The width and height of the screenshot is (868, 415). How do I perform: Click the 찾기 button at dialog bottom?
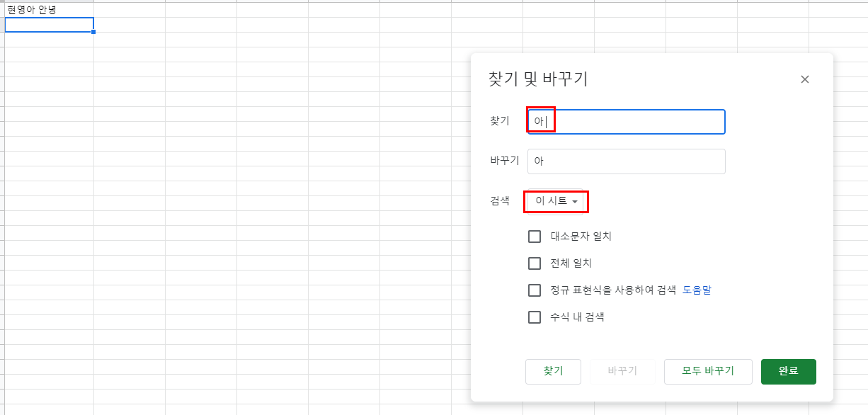[x=553, y=371]
